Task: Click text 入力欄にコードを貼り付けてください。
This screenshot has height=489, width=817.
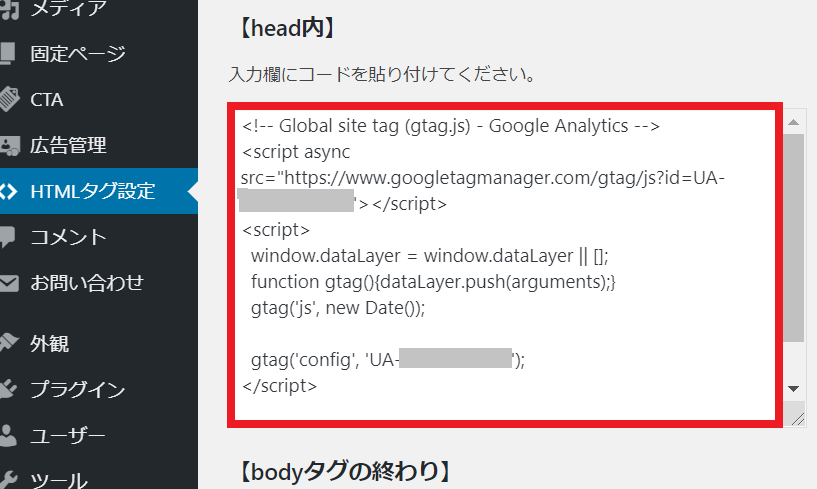Action: click(x=382, y=75)
